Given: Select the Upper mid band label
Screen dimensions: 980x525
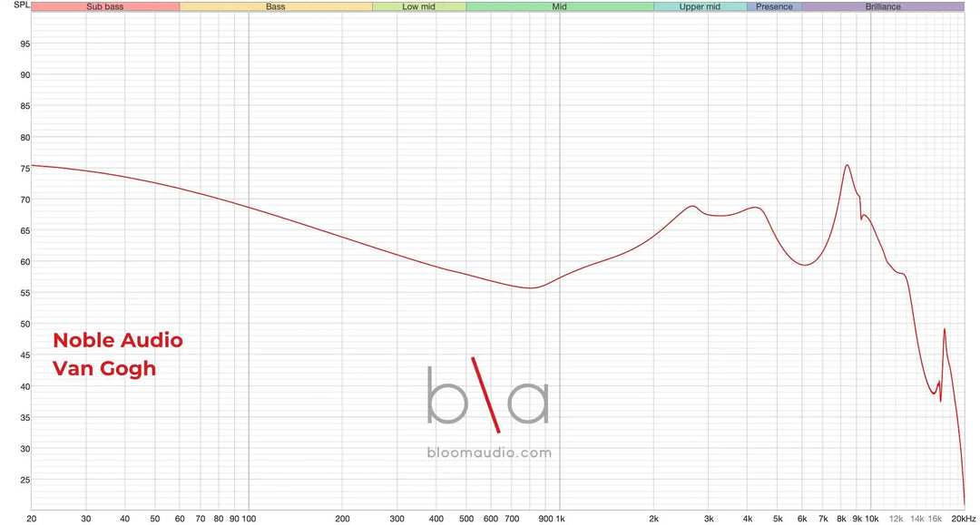Looking at the screenshot, I should [x=700, y=7].
